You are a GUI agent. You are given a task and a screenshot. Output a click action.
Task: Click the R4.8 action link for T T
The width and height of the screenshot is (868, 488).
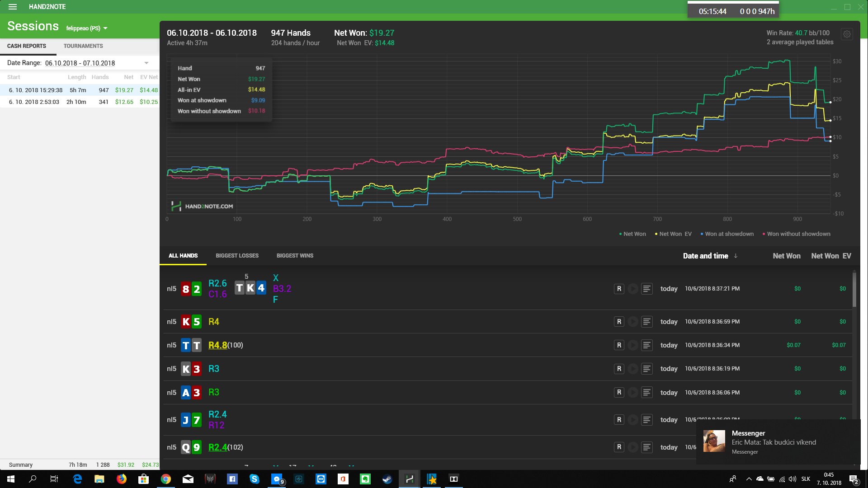(x=217, y=345)
